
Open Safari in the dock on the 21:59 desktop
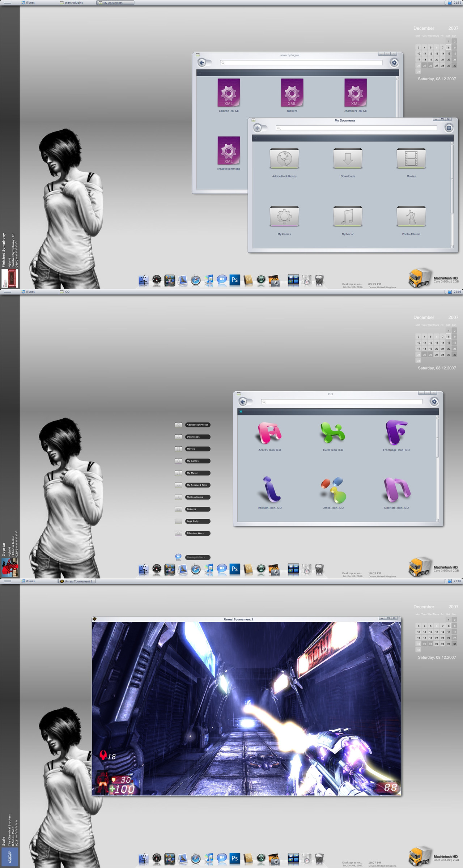pos(196,280)
